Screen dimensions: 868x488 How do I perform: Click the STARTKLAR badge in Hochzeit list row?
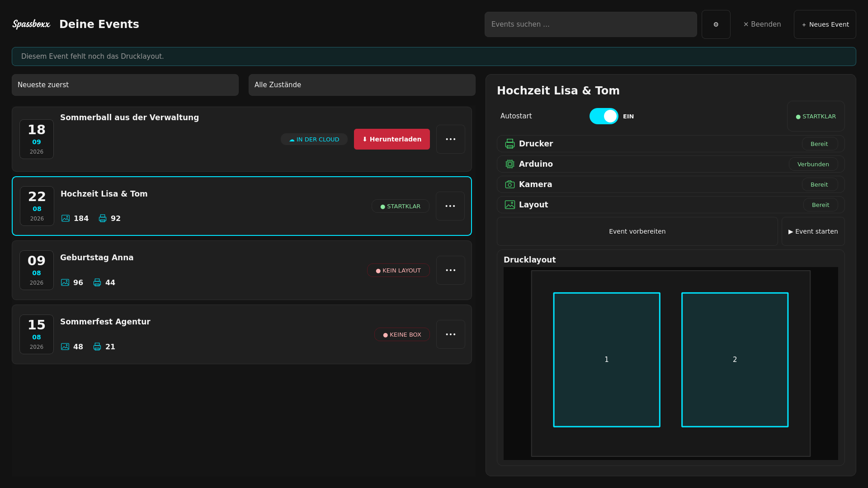pos(401,206)
